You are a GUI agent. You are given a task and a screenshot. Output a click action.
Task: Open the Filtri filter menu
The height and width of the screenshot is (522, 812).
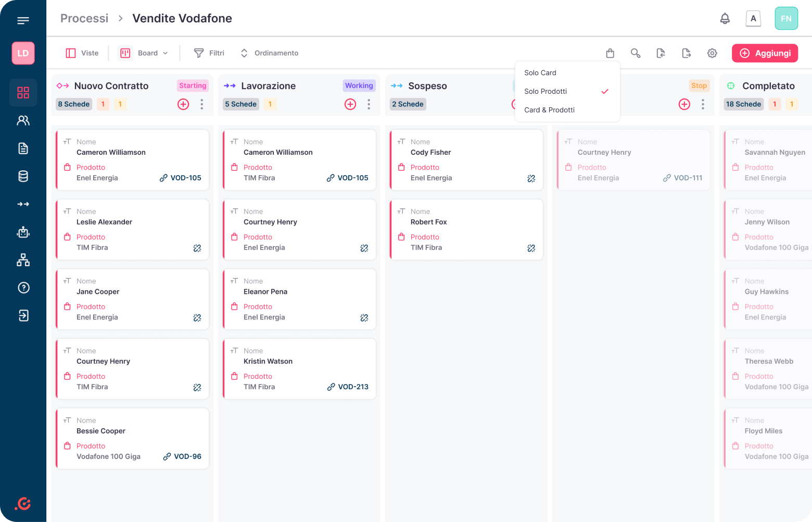(209, 53)
